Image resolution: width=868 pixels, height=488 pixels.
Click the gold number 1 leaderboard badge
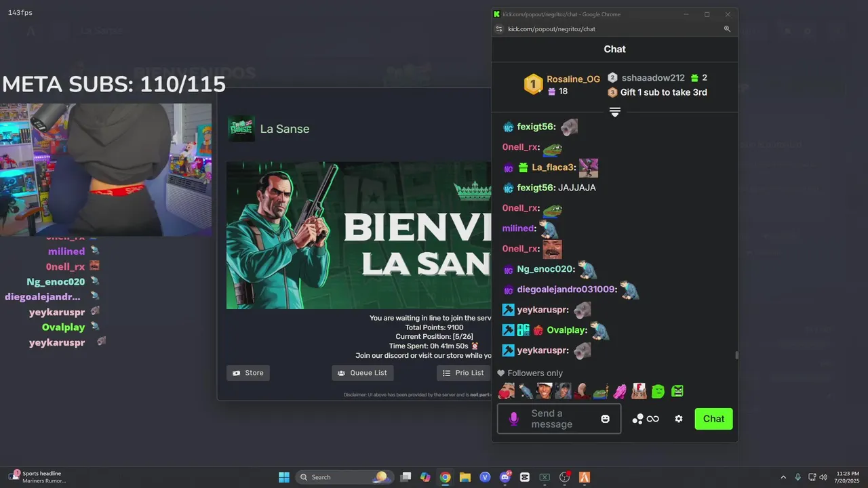click(534, 85)
